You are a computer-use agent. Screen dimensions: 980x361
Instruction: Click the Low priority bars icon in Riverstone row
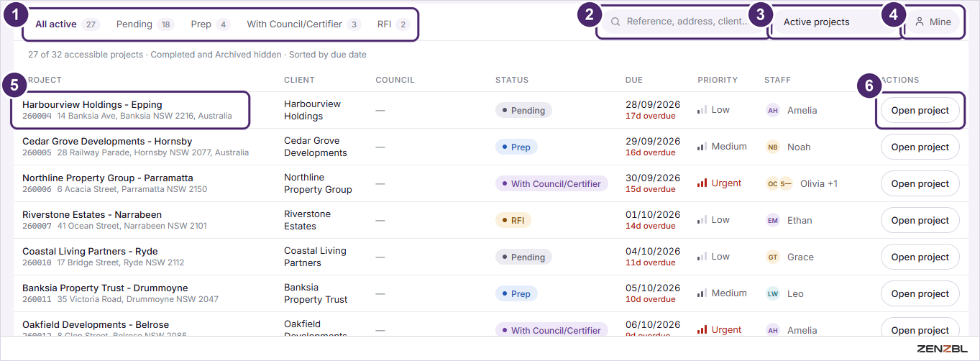702,220
